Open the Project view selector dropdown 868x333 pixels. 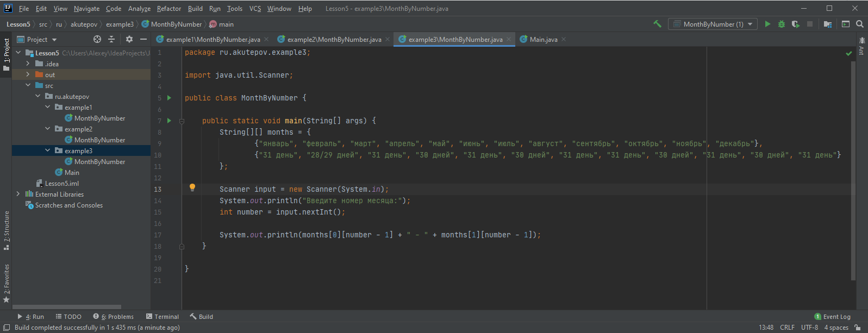pyautogui.click(x=37, y=39)
